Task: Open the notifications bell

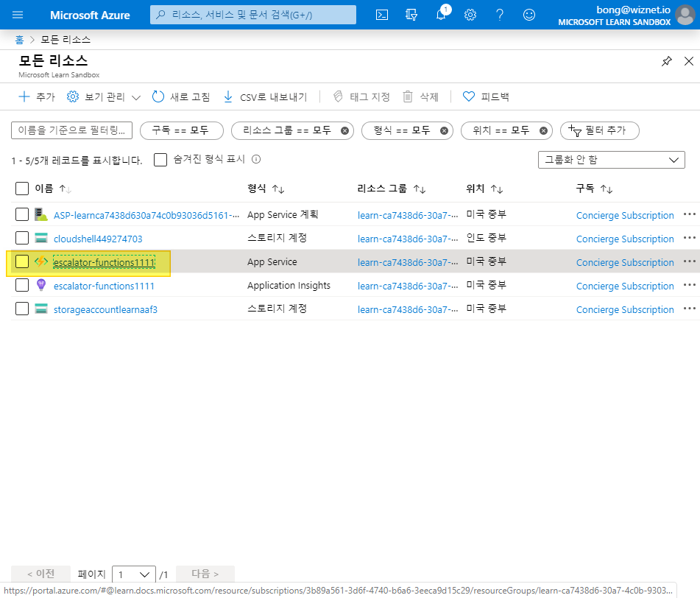Action: [441, 15]
